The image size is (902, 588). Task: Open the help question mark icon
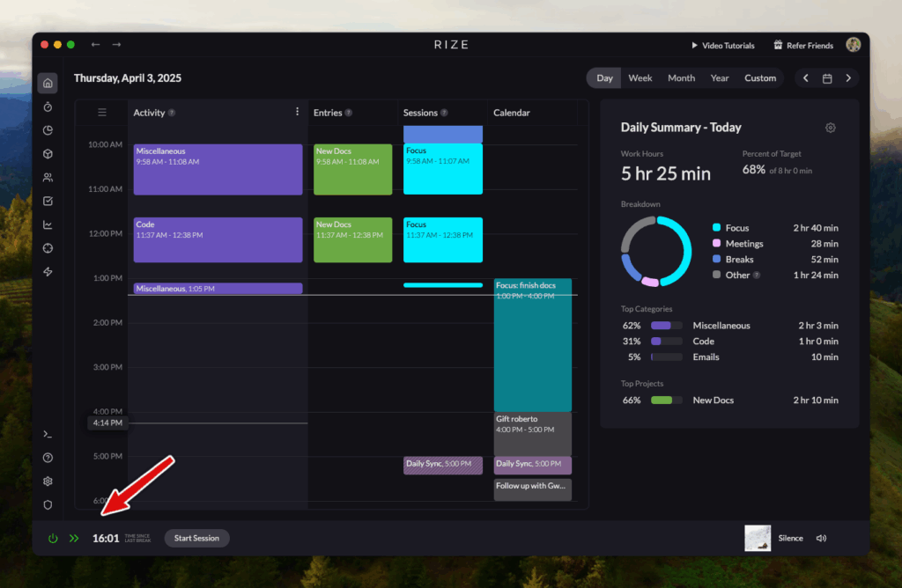(x=48, y=458)
